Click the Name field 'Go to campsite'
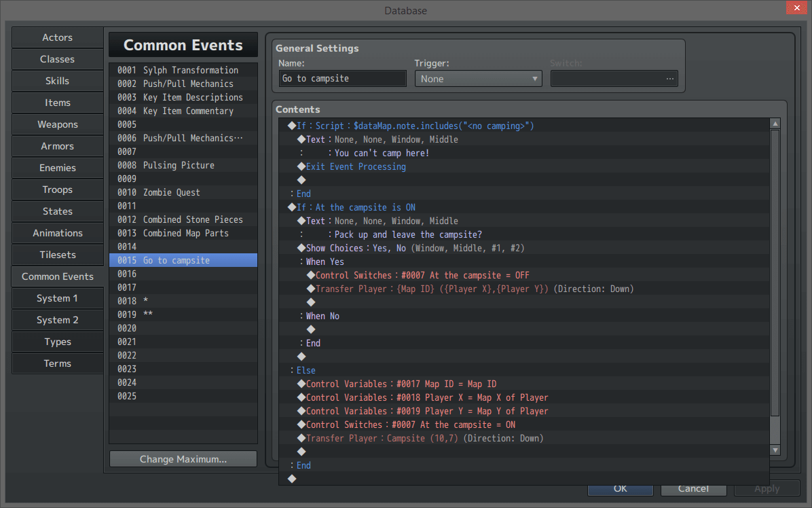 point(342,79)
